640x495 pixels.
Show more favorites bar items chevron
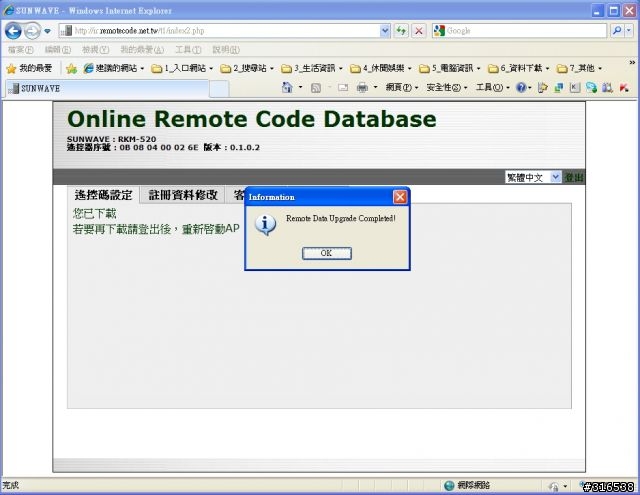(632, 62)
